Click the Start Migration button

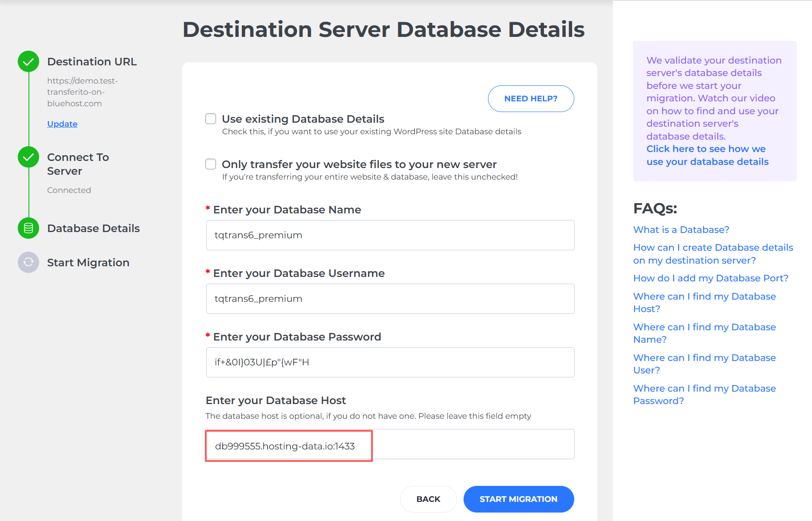click(519, 499)
